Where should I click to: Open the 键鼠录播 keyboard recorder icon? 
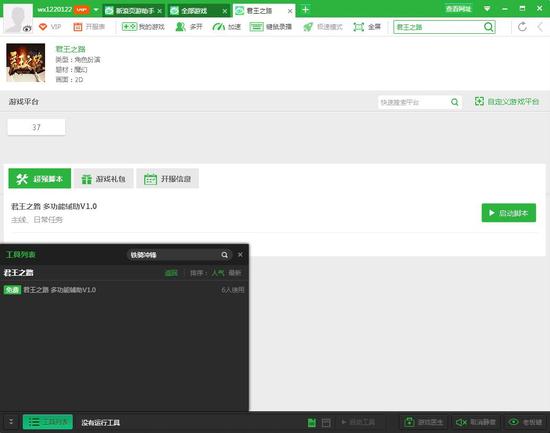256,27
